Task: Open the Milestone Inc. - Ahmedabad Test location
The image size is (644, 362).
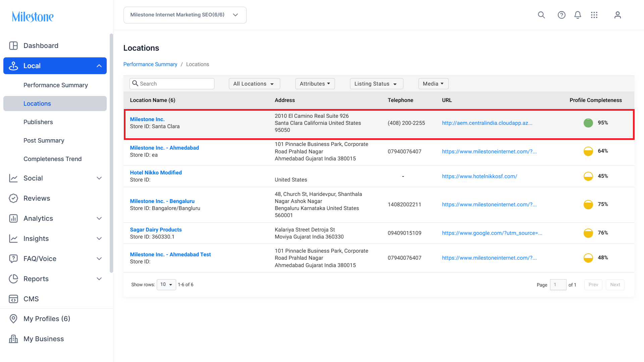Action: 170,255
